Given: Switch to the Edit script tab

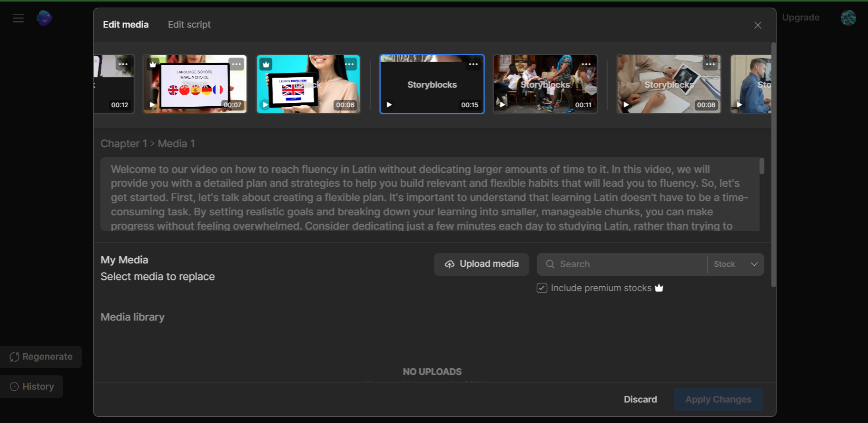Looking at the screenshot, I should point(189,25).
